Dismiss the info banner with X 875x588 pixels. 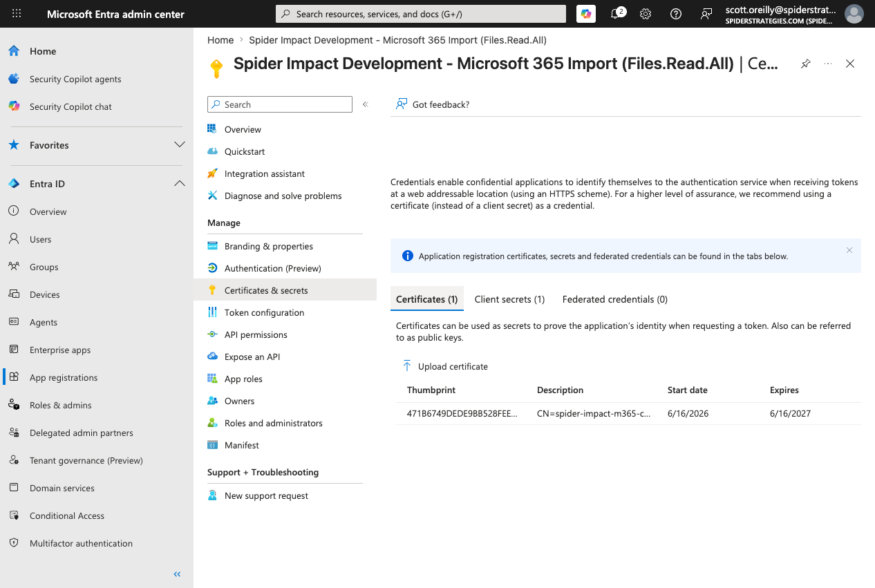click(x=849, y=250)
